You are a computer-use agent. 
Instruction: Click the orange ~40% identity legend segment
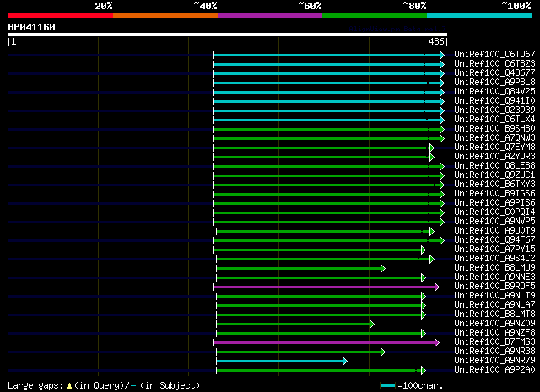click(165, 15)
